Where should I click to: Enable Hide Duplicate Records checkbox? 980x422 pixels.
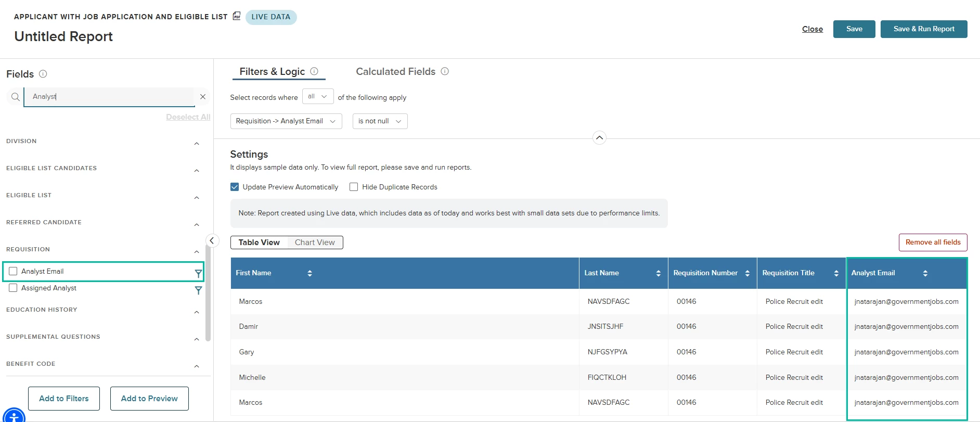pos(354,187)
